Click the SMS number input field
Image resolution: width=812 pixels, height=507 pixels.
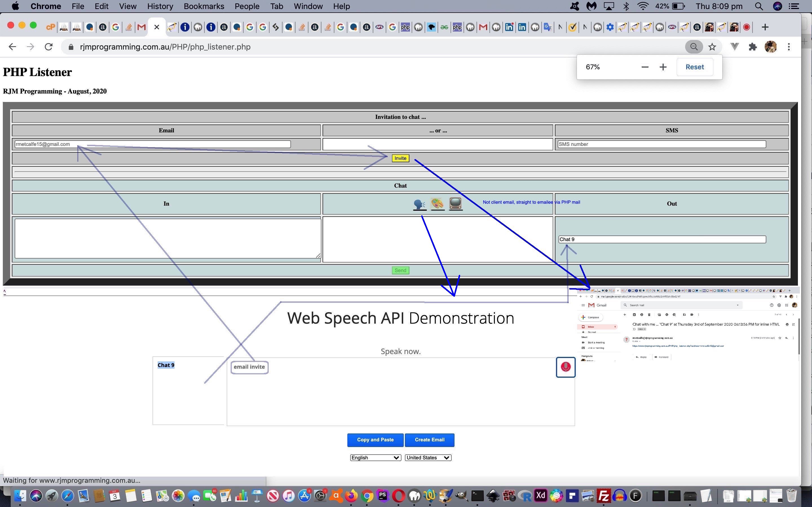point(661,144)
